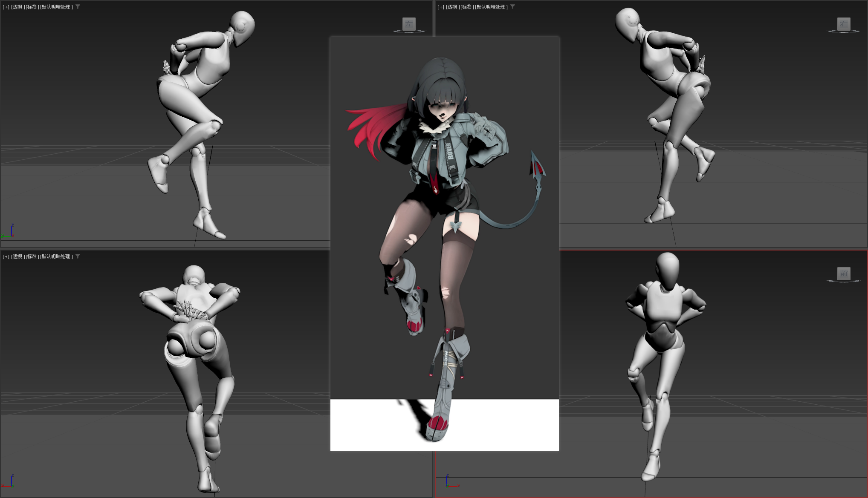Open 默认明暗处理 shading menu in top-left viewport

tap(56, 7)
